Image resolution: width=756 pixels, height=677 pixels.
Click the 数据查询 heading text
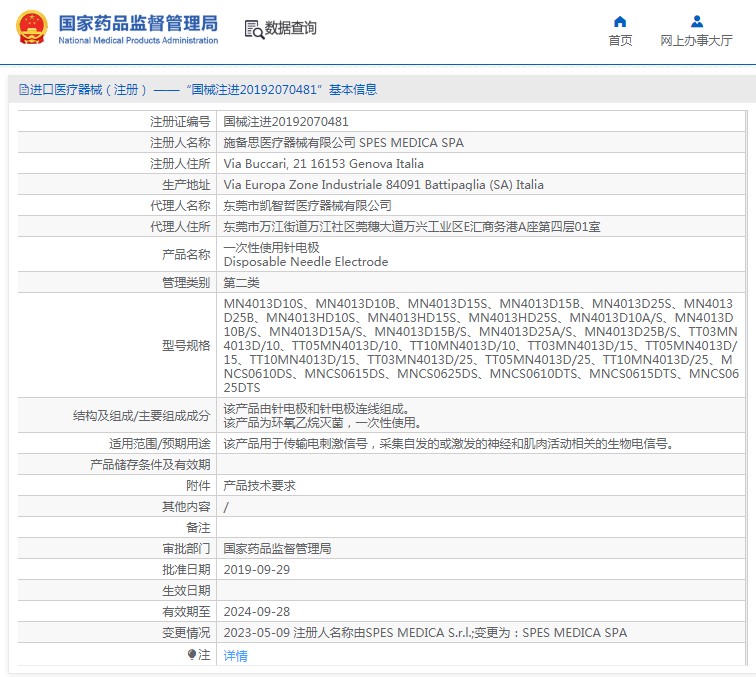[291, 28]
